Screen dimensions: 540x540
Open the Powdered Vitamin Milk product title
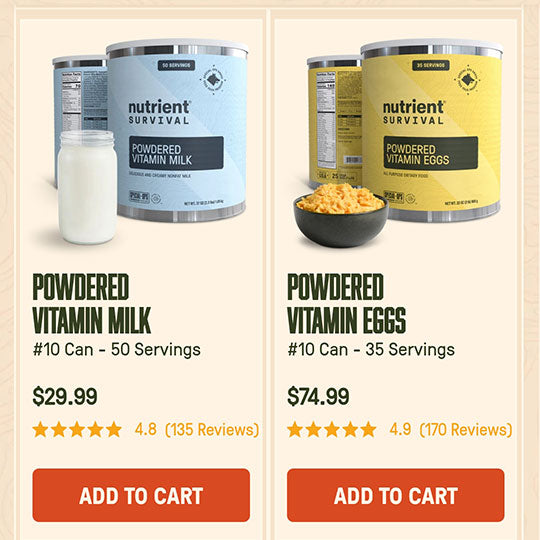click(x=92, y=303)
